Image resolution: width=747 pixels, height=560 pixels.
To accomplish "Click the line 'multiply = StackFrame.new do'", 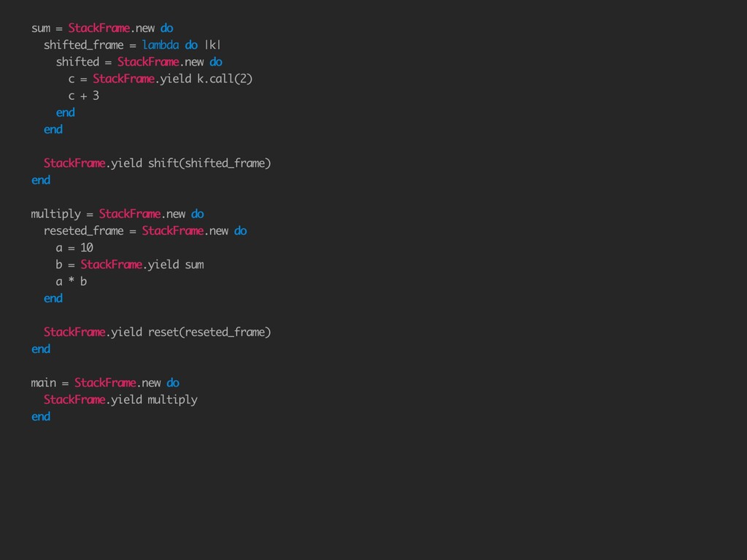I will pos(117,214).
